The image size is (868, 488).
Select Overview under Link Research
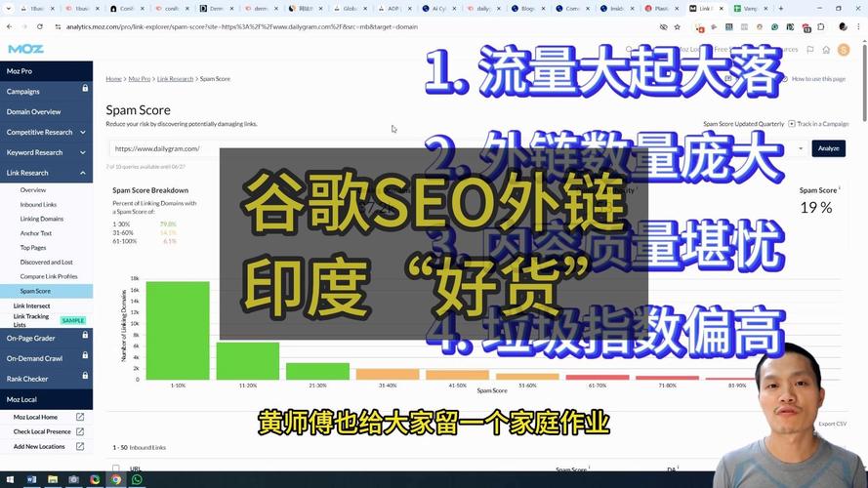[33, 189]
